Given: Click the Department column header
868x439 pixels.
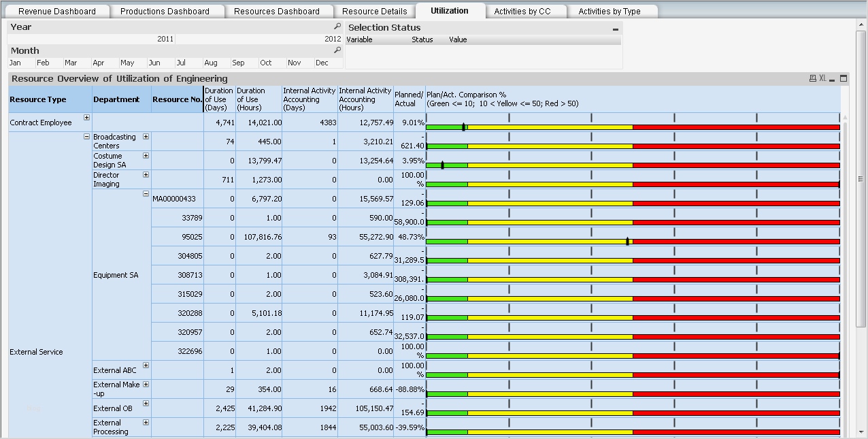Looking at the screenshot, I should click(x=116, y=99).
